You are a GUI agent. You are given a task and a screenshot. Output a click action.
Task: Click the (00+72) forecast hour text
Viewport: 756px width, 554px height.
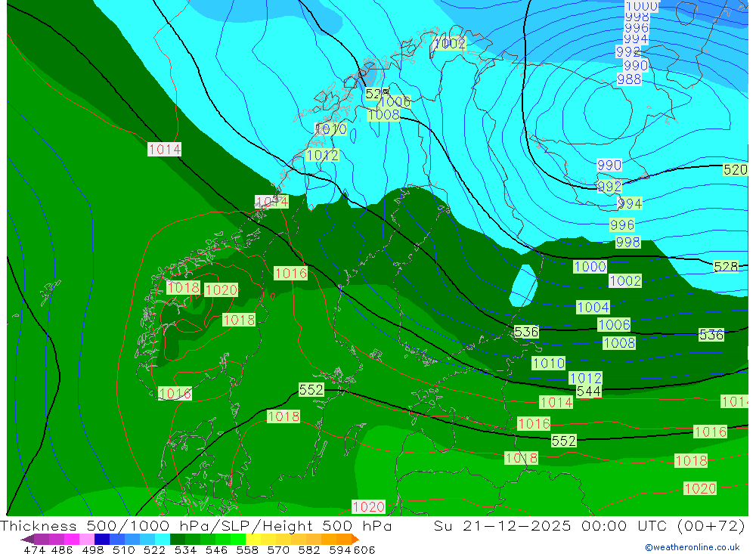click(x=711, y=525)
